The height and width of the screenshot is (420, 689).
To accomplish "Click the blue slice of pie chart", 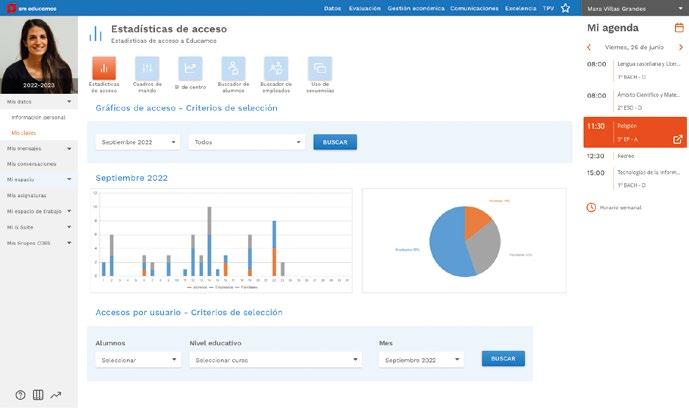I will 446,244.
